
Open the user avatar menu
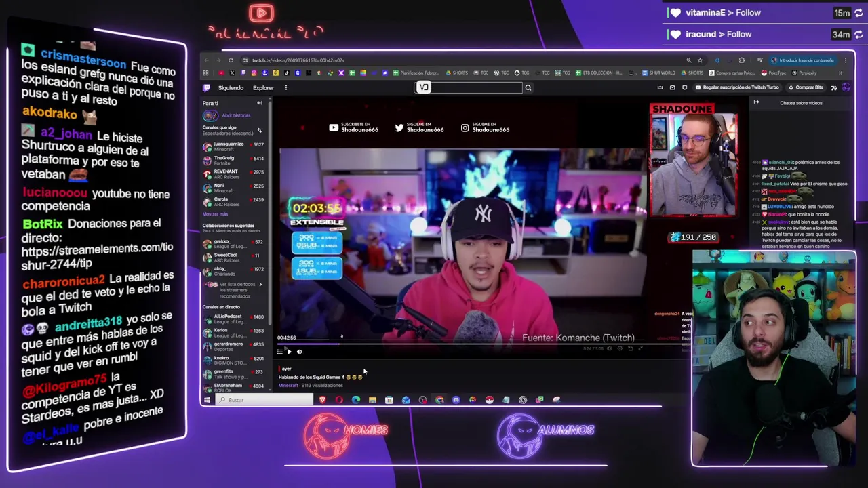tap(846, 87)
